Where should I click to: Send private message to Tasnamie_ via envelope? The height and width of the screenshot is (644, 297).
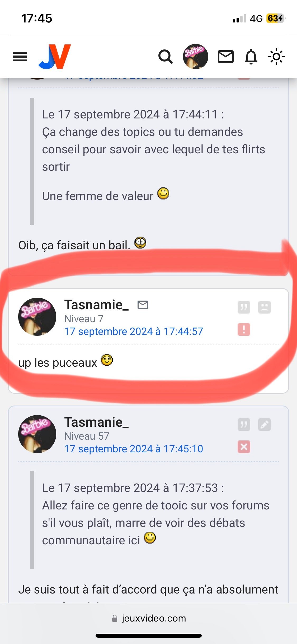click(143, 305)
